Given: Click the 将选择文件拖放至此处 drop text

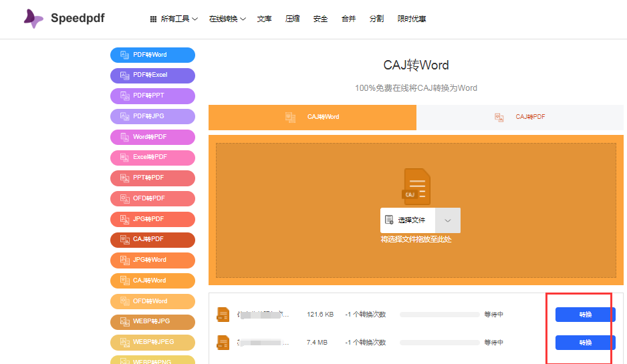Looking at the screenshot, I should click(x=416, y=239).
